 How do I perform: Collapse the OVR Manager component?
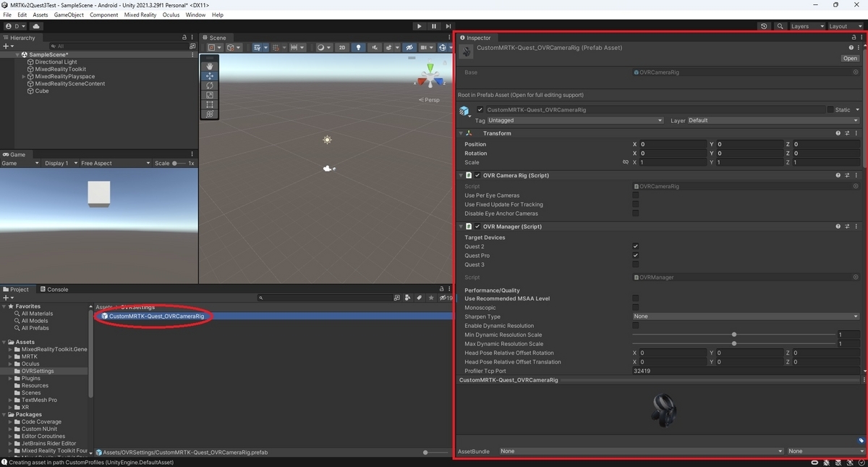click(462, 227)
